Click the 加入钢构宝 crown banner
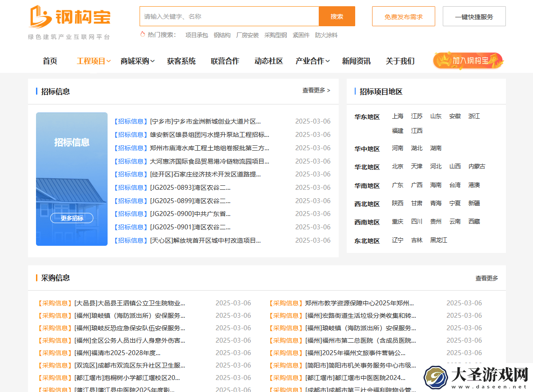This screenshot has width=533, height=392. pyautogui.click(x=468, y=61)
